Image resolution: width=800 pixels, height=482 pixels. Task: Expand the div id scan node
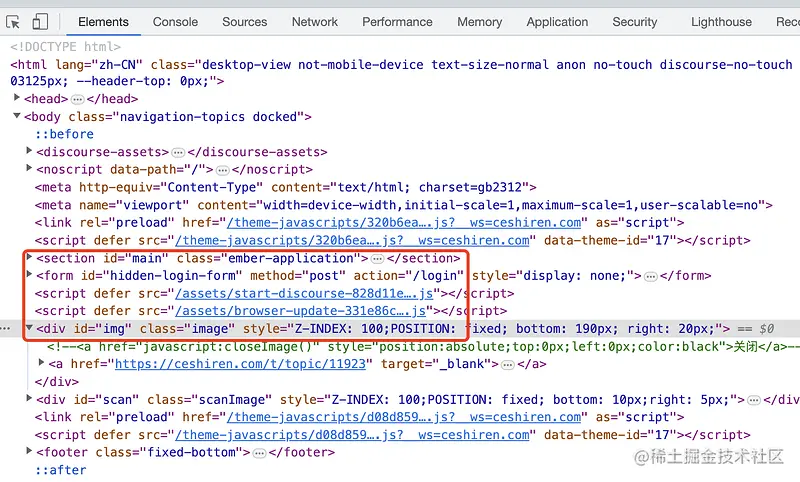pos(29,398)
